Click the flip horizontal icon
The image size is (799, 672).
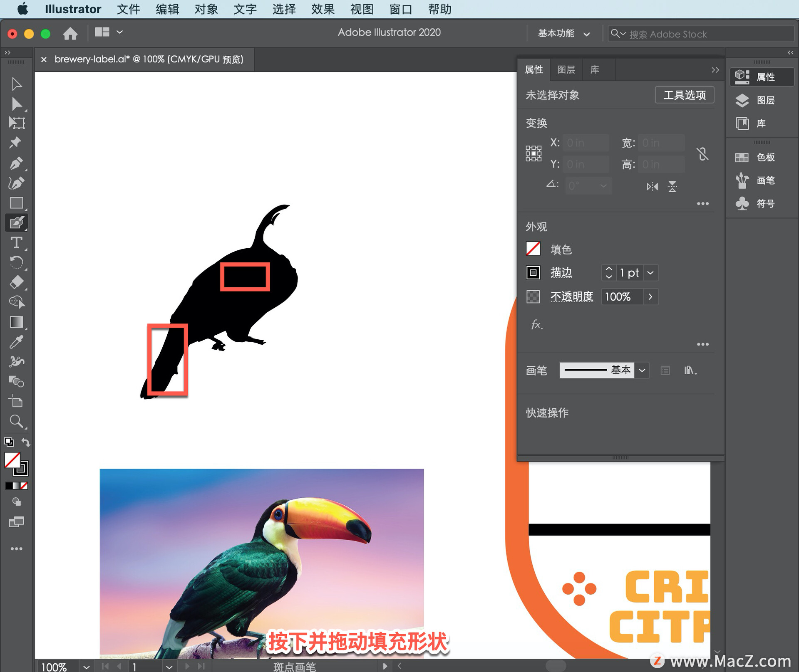point(652,186)
